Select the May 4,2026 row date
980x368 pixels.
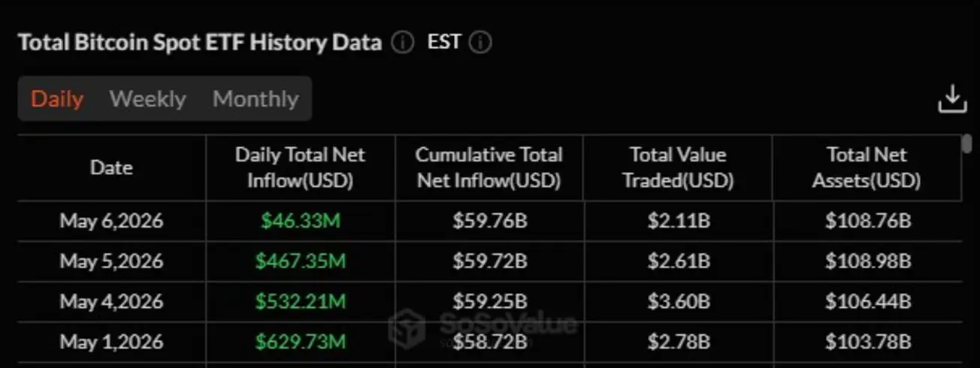(111, 301)
